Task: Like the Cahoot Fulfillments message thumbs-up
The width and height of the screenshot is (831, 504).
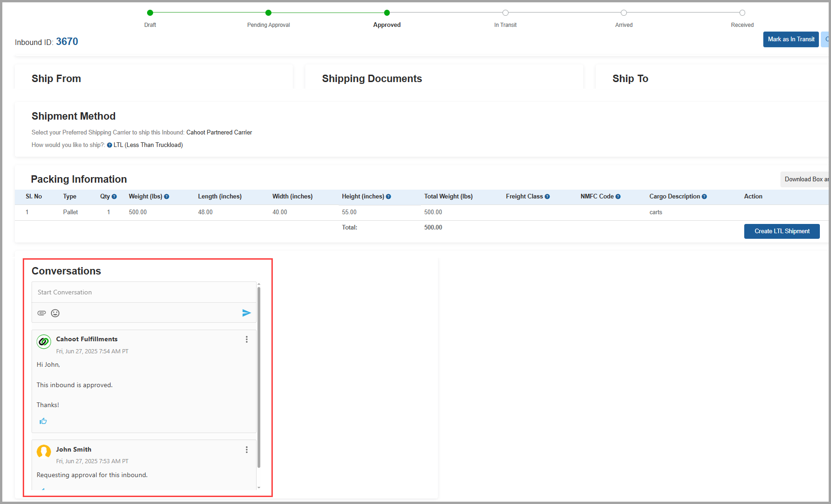Action: pos(43,421)
